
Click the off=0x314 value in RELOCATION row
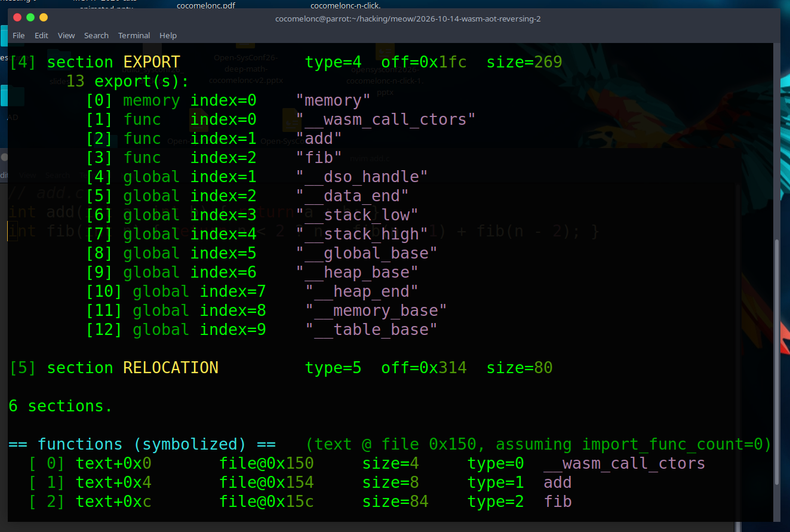(424, 368)
